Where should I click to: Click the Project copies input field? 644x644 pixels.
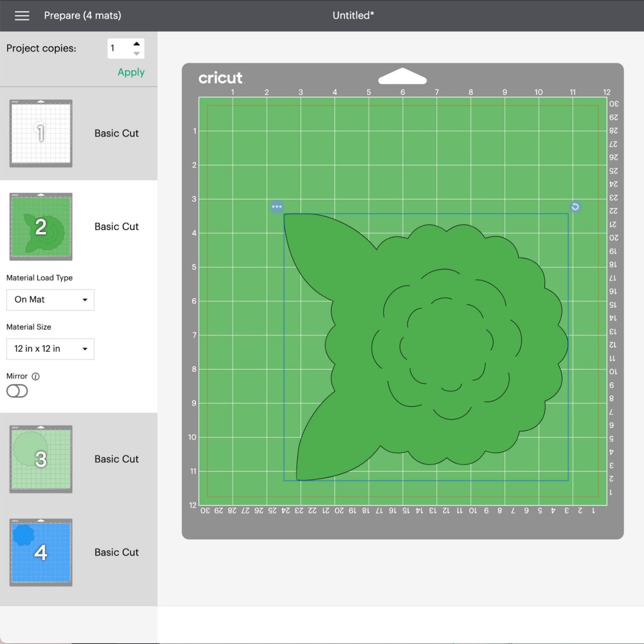point(119,49)
